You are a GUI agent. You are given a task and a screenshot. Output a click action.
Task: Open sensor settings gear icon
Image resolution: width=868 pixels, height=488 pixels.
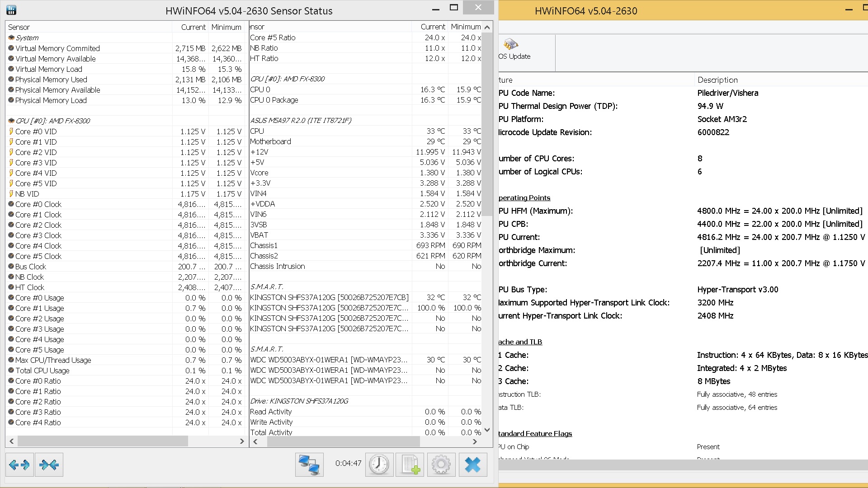click(441, 465)
